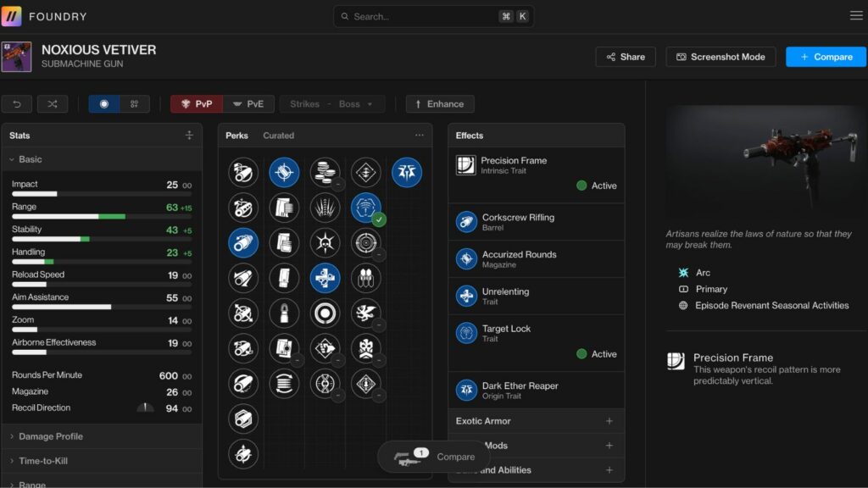The height and width of the screenshot is (488, 868).
Task: Click the Dark Ether Reaper icon in Effects list
Action: pyautogui.click(x=466, y=390)
